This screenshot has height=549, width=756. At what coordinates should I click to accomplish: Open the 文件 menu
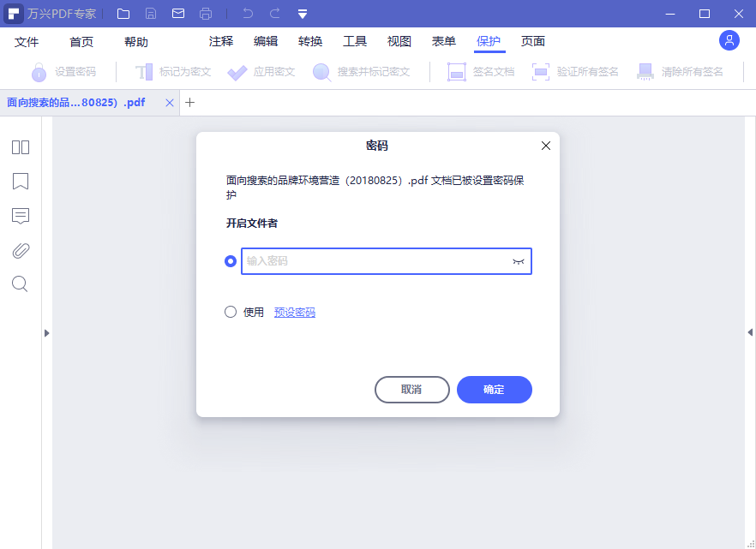[27, 40]
